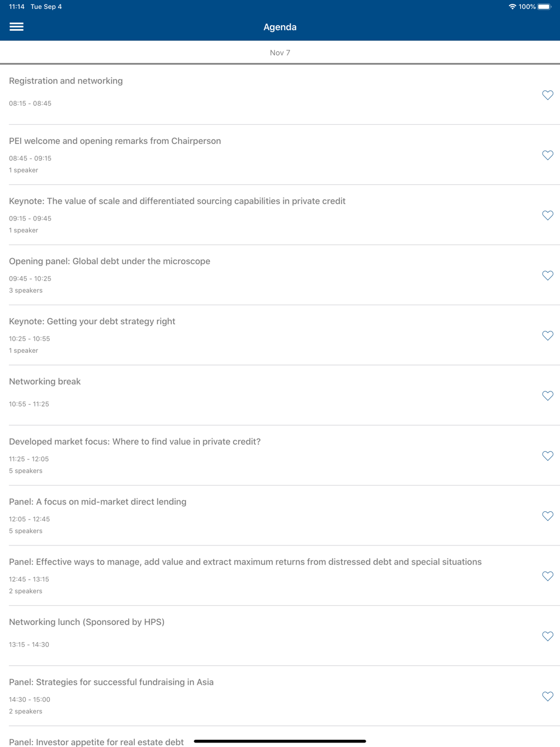
Task: Favorite the Registration and networking session
Action: (548, 95)
